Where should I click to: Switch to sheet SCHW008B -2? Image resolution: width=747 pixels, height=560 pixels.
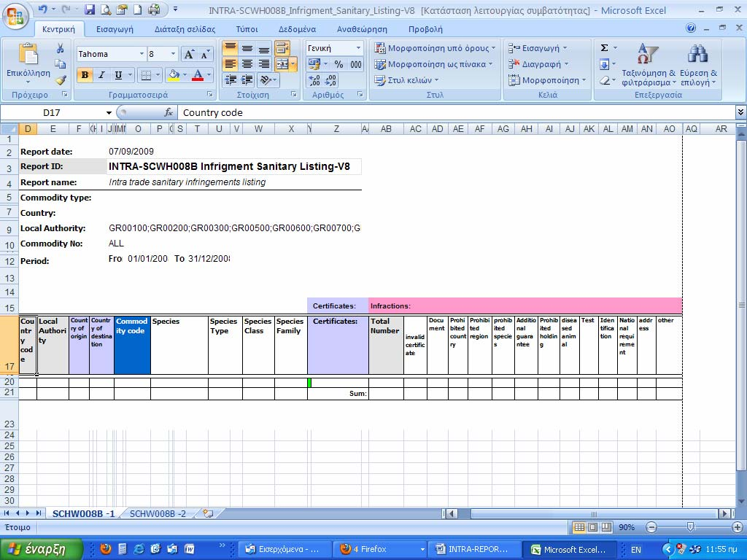coord(158,514)
